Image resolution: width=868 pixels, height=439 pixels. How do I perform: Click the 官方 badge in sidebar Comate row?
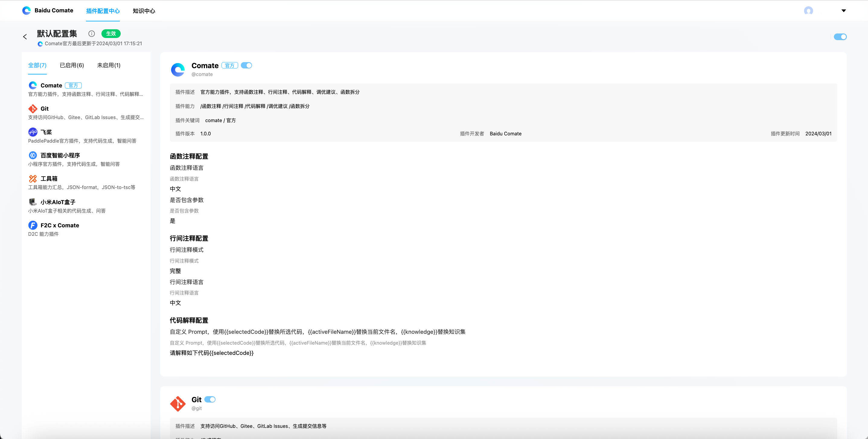click(73, 86)
